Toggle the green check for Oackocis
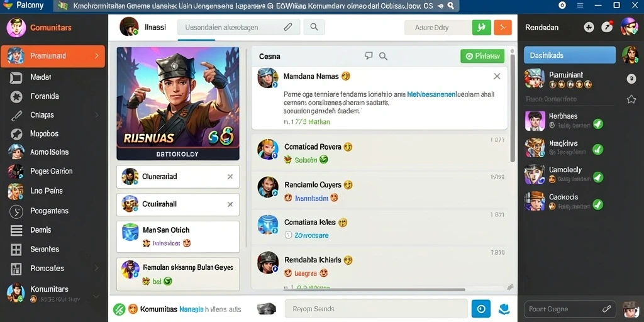 coord(598,204)
